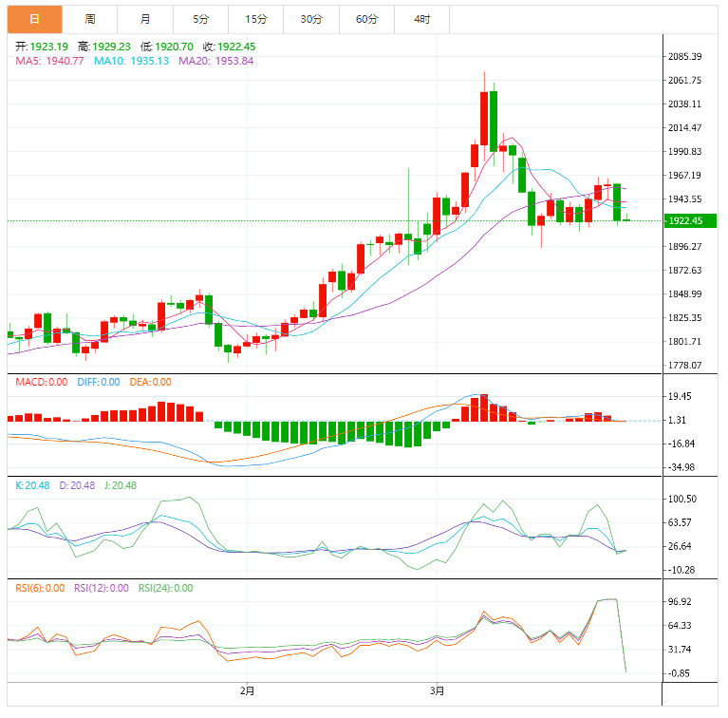This screenshot has width=728, height=718.
Task: Click the MACD:0.00 indicator label
Action: click(42, 382)
